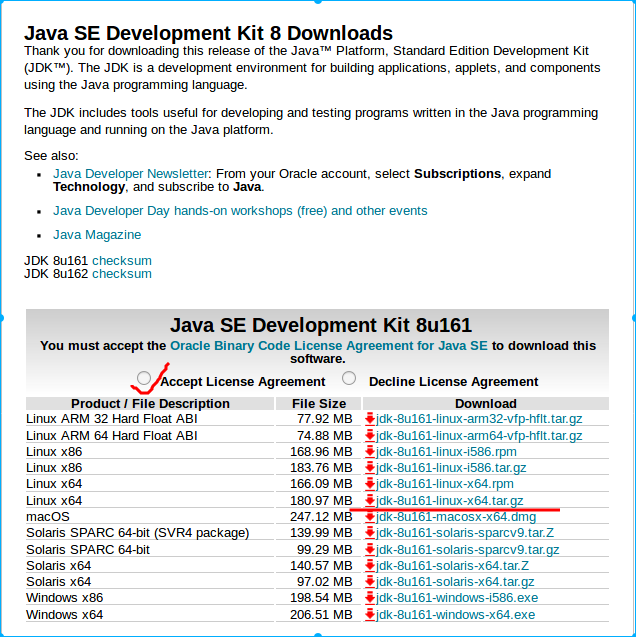Download jdk-8u161-solaris-sparcv9.tar.Z
Viewport: 636px width, 637px height.
(465, 533)
